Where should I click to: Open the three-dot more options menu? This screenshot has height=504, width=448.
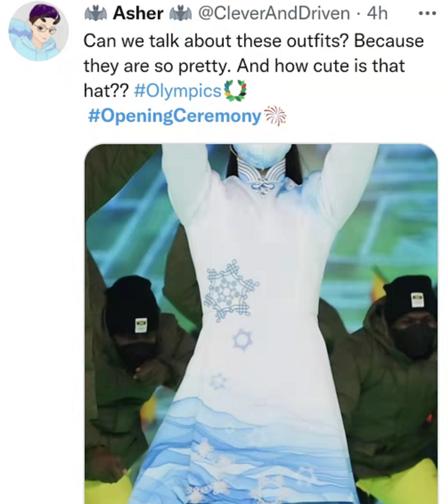427,14
